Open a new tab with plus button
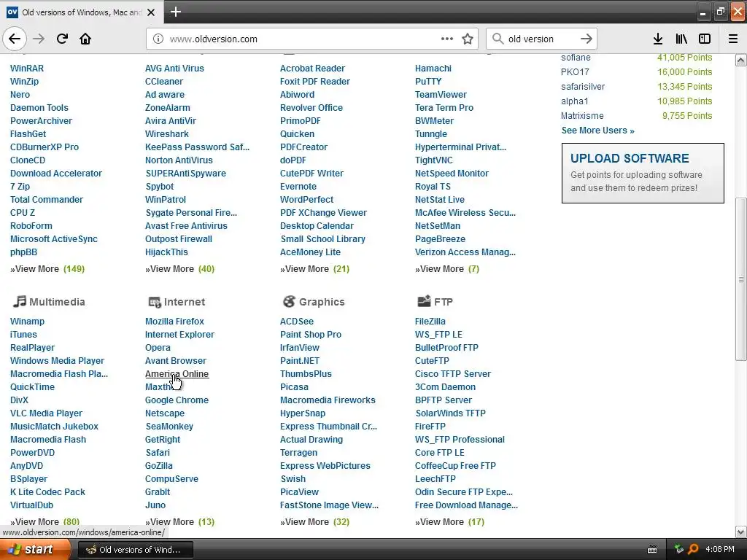747x560 pixels. 175,12
